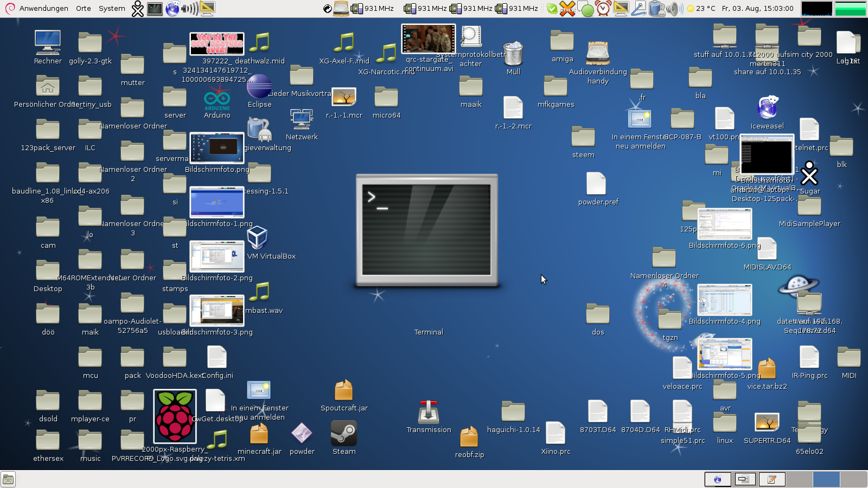Click the Steam desktop icon
The height and width of the screenshot is (488, 868).
tap(344, 433)
